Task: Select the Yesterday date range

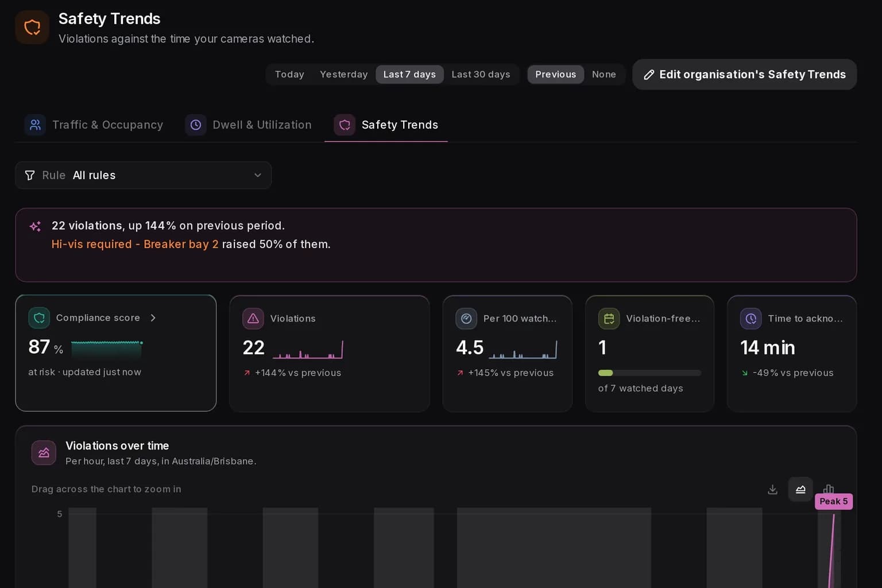Action: (344, 75)
